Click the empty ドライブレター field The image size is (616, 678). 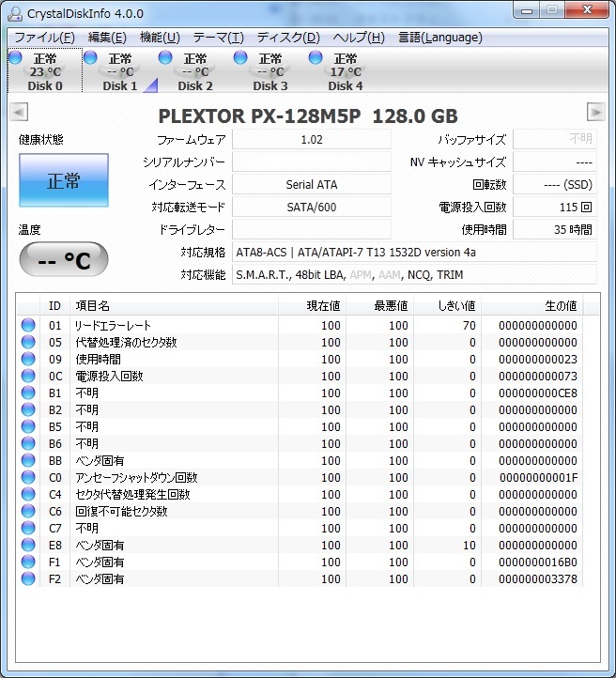[x=312, y=230]
